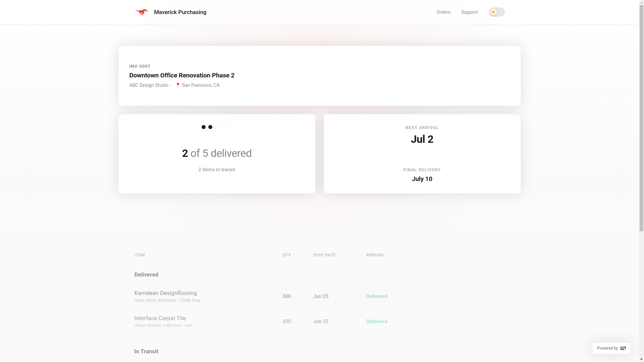
Task: Open the Karndean Designflooring item row
Action: pyautogui.click(x=319, y=296)
